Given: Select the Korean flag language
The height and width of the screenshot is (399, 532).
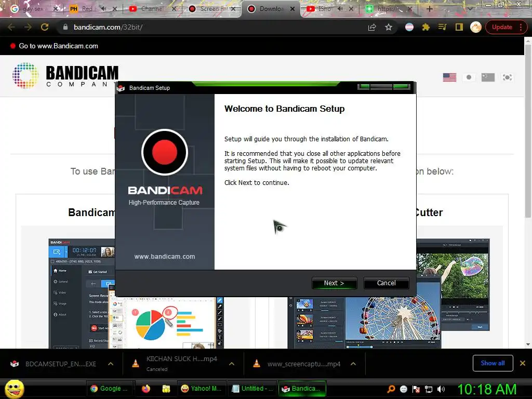Looking at the screenshot, I should [507, 77].
